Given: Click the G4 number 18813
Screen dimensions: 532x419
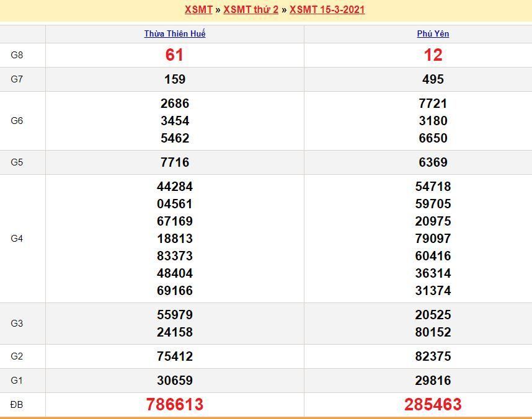Looking at the screenshot, I should coord(175,239).
